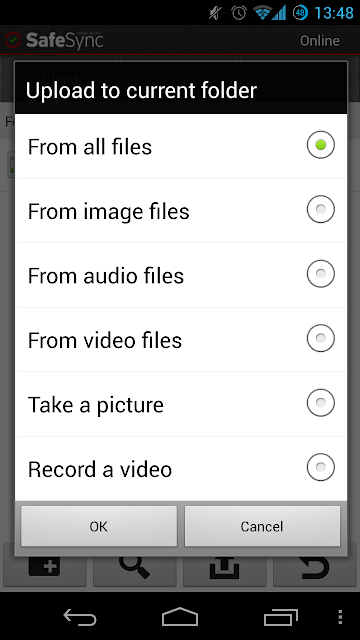Tap the SafeSync logo checkmark icon
Image resolution: width=360 pixels, height=640 pixels.
click(x=13, y=40)
